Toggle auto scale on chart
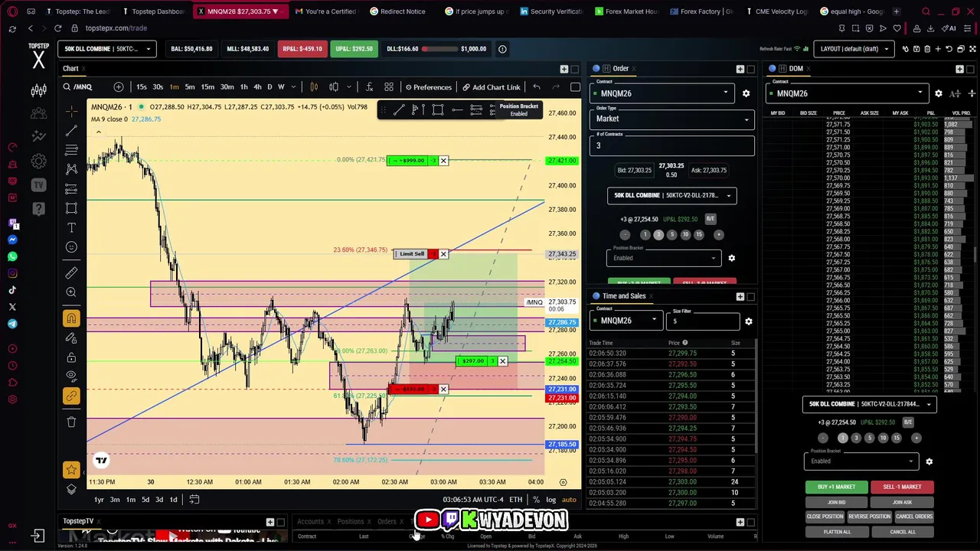Viewport: 980px width, 551px height. click(569, 500)
